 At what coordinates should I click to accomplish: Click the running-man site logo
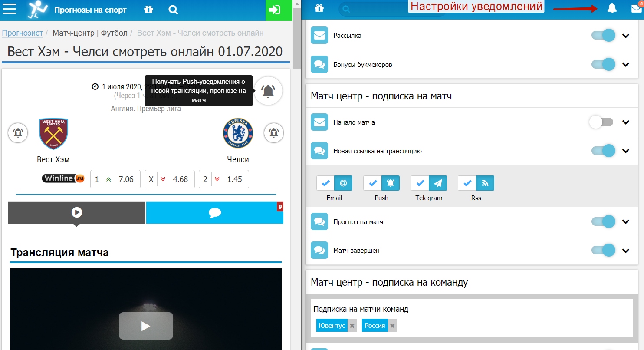point(38,10)
